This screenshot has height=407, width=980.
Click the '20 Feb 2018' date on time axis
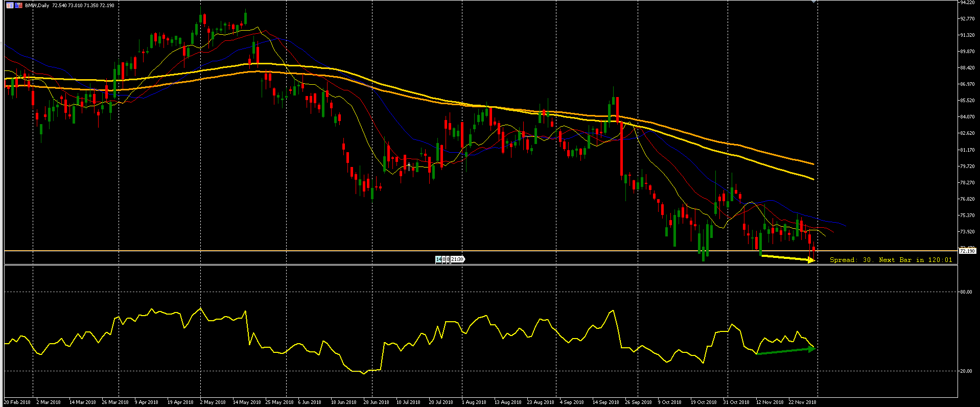(17, 402)
